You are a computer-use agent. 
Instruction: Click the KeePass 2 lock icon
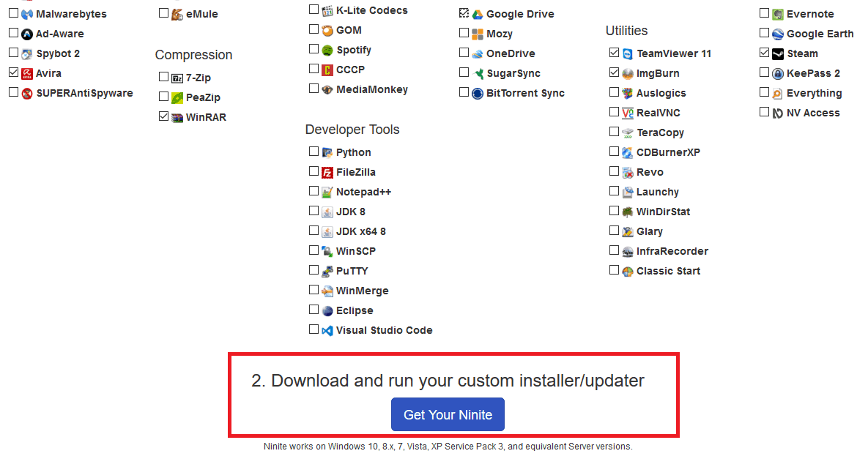point(778,73)
